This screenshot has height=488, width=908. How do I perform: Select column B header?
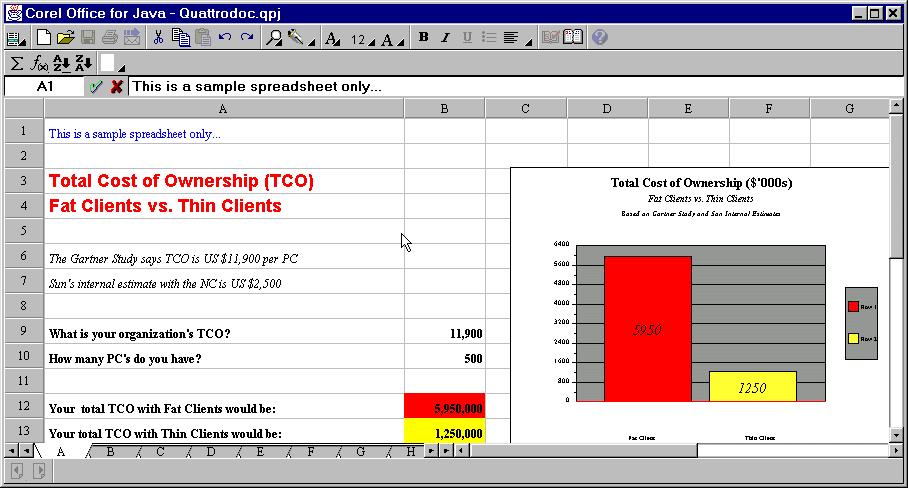click(444, 109)
